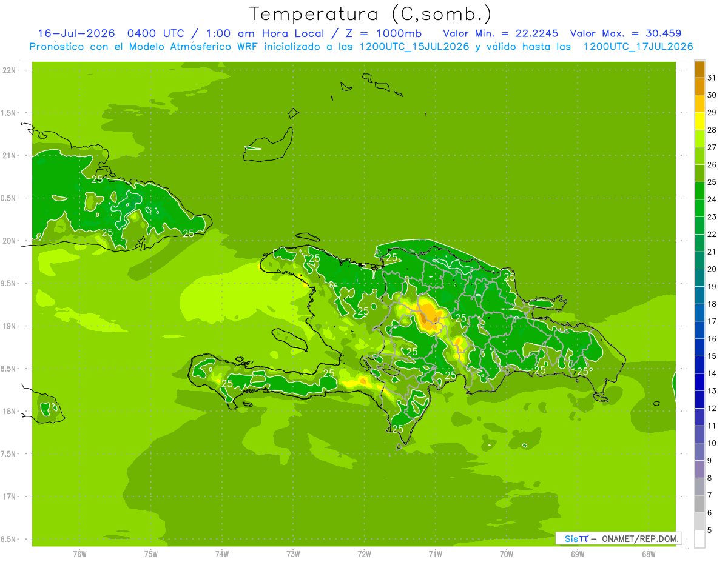728x562 pixels.
Task: Click the '74W' longitude axis label
Action: pyautogui.click(x=222, y=554)
